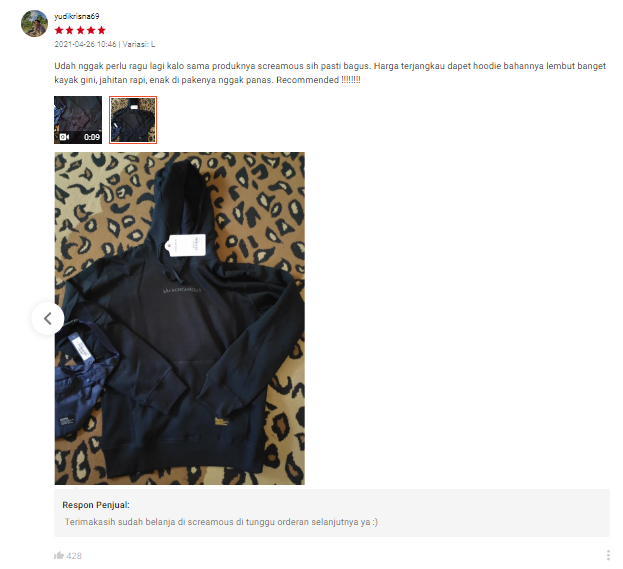
Task: Open the enlarged black hoodie photo
Action: 180,318
